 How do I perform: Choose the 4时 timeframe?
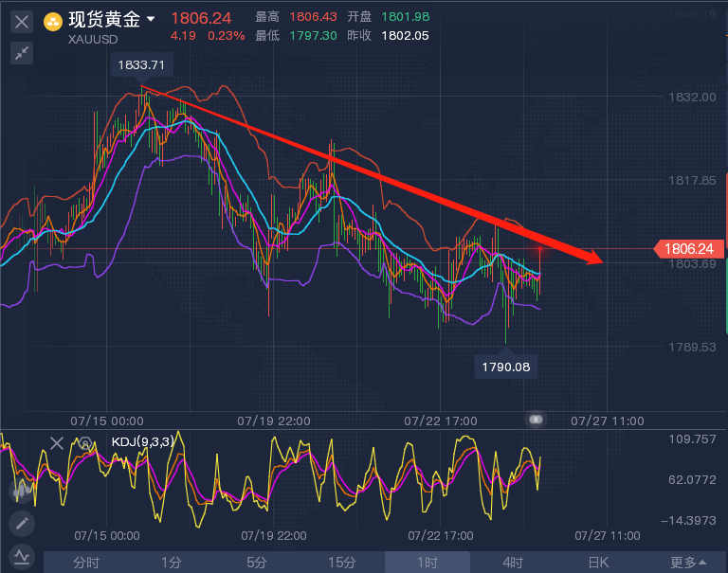point(513,563)
